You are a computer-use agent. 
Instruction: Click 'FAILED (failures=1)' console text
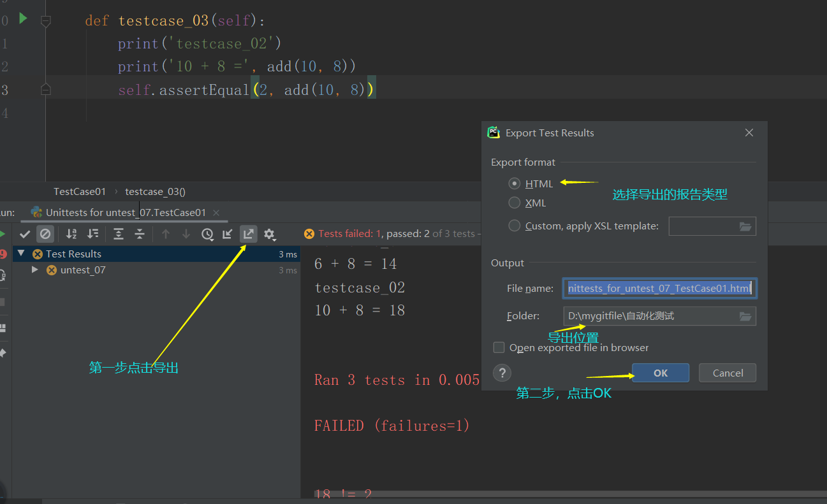392,426
